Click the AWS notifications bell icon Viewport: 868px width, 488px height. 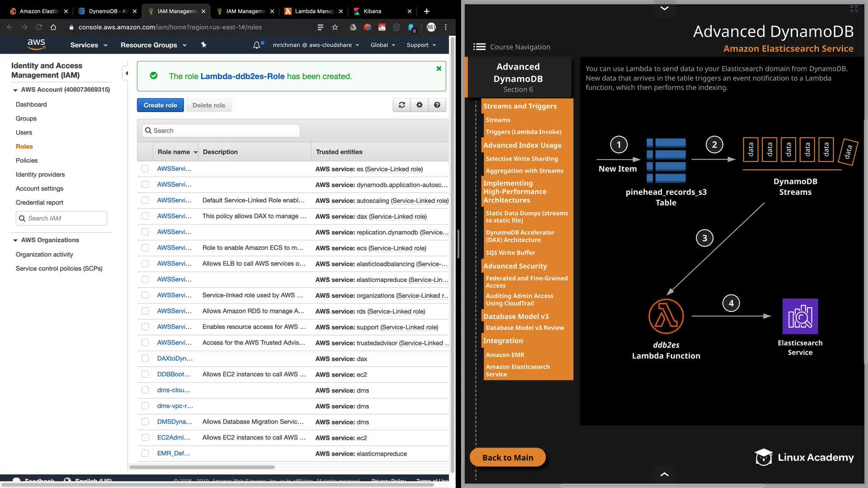click(257, 45)
